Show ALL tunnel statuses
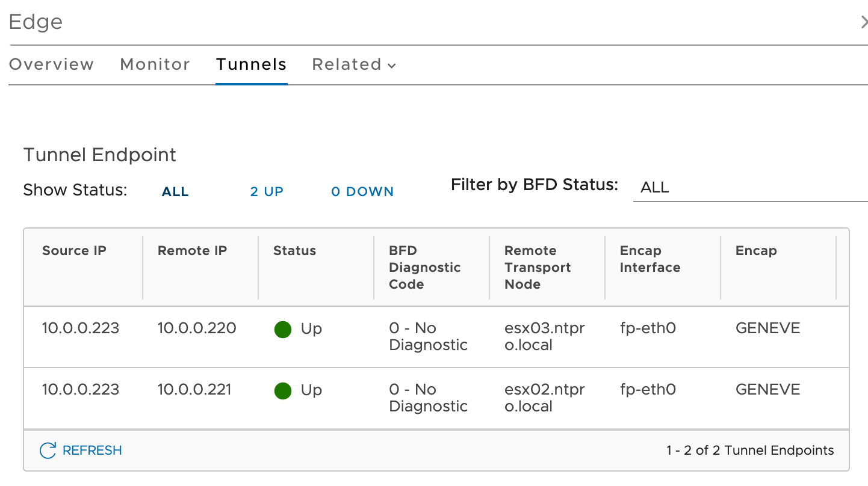Image resolution: width=868 pixels, height=486 pixels. [175, 192]
